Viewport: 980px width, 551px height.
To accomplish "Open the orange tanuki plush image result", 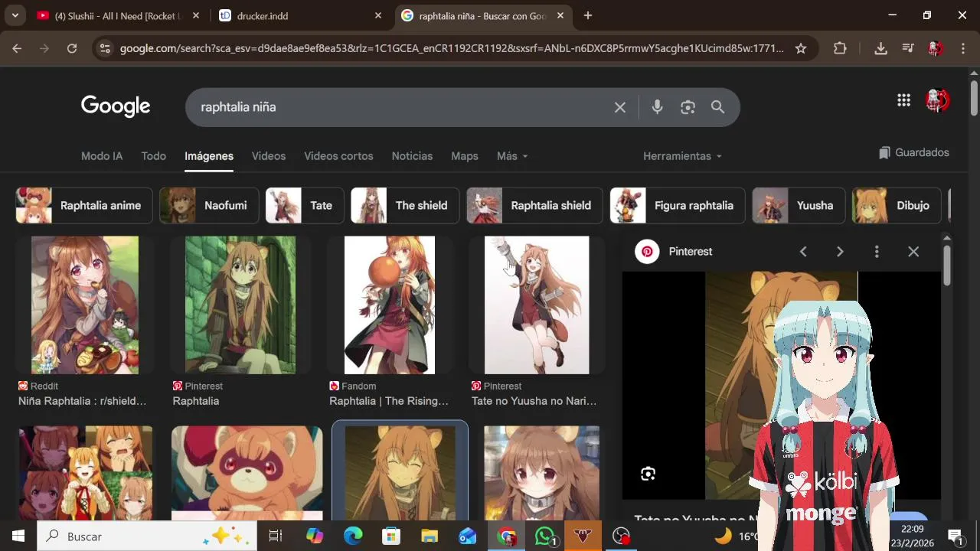I will click(247, 473).
